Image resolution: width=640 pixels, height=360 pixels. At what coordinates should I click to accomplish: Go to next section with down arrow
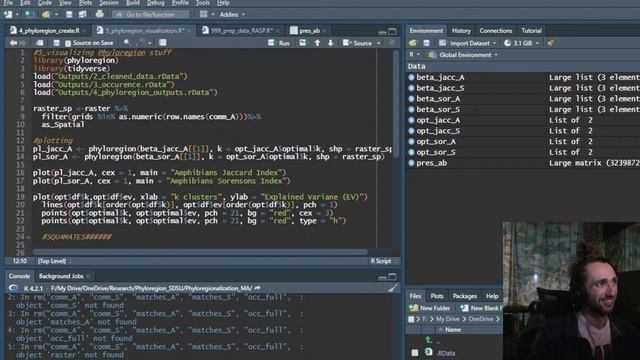pyautogui.click(x=331, y=43)
